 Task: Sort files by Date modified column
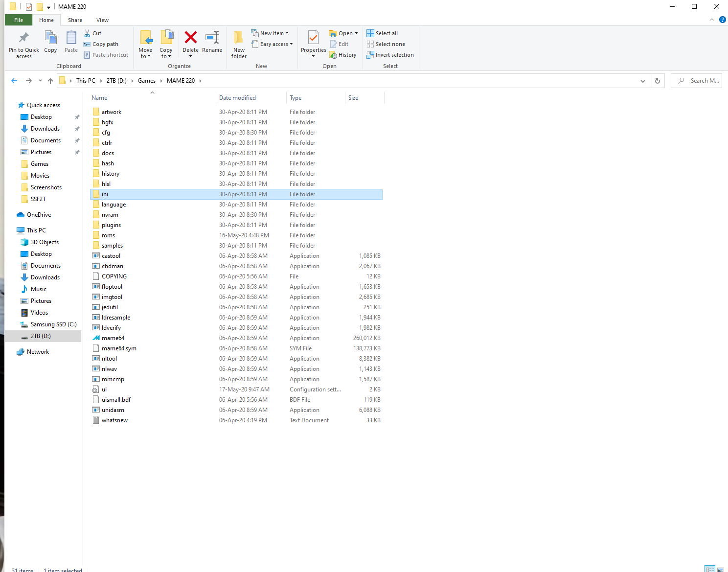(251, 98)
